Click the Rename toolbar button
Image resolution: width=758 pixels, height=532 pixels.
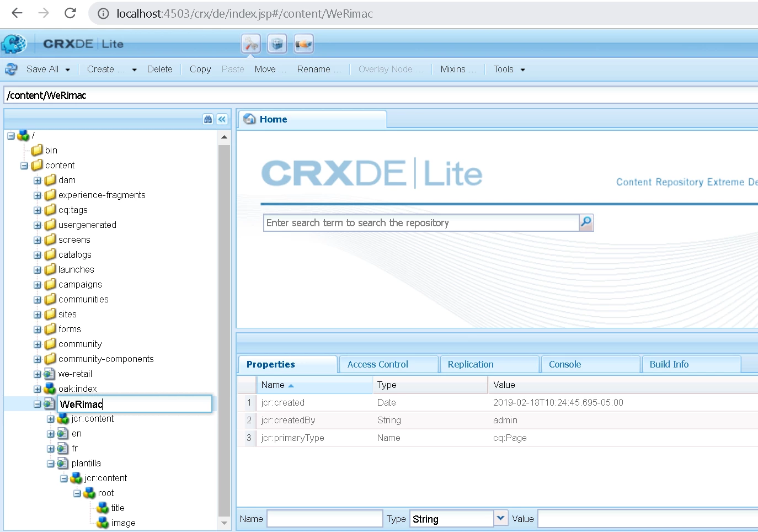pyautogui.click(x=319, y=69)
